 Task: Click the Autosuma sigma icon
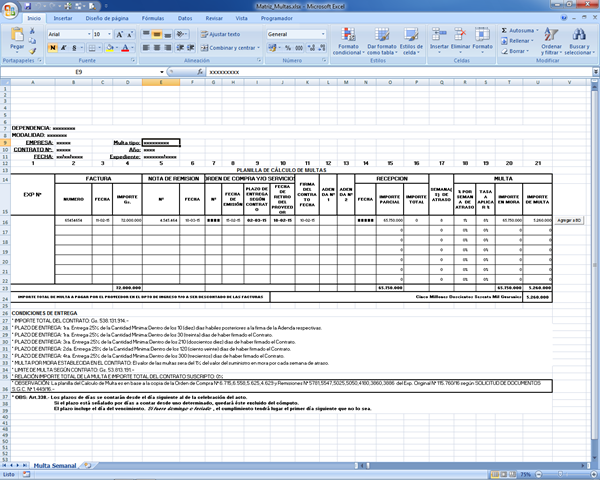[503, 31]
